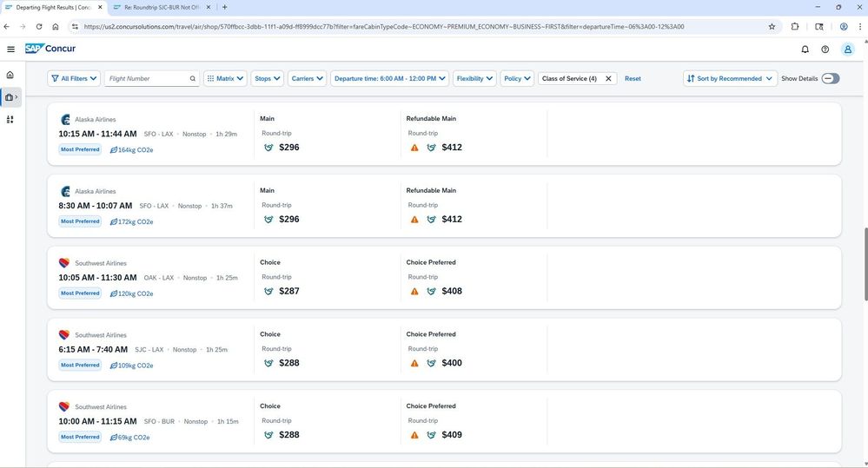This screenshot has width=868, height=468.
Task: Click Most Preferred badge on 6:15 AM flight
Action: [80, 365]
